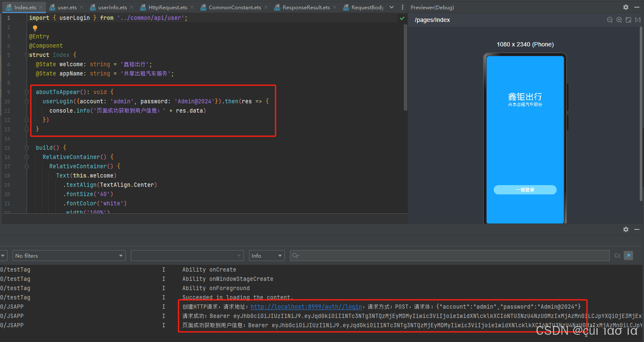
Task: Open the No filters dropdown
Action: click(69, 256)
